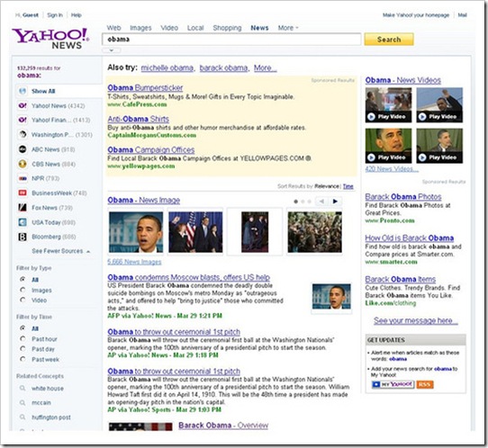The height and width of the screenshot is (448, 488).
Task: Click the Show All globe icon
Action: (23, 91)
